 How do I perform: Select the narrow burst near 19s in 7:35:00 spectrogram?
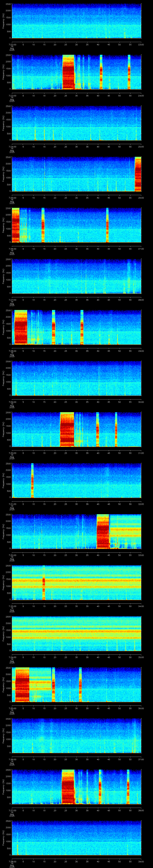[x=53, y=685]
